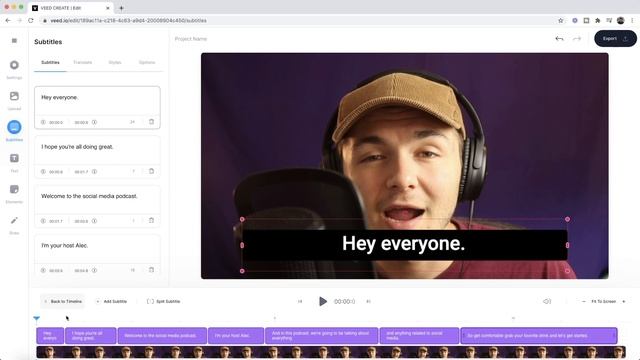Click top-right resize handle of caption box
Image resolution: width=640 pixels, height=360 pixels.
click(x=567, y=220)
